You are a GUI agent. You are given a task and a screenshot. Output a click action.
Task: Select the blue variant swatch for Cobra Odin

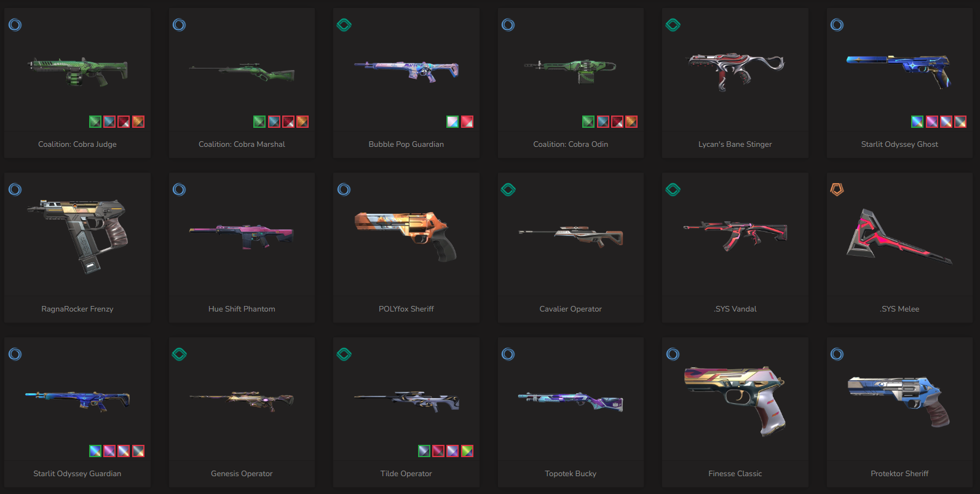(603, 122)
